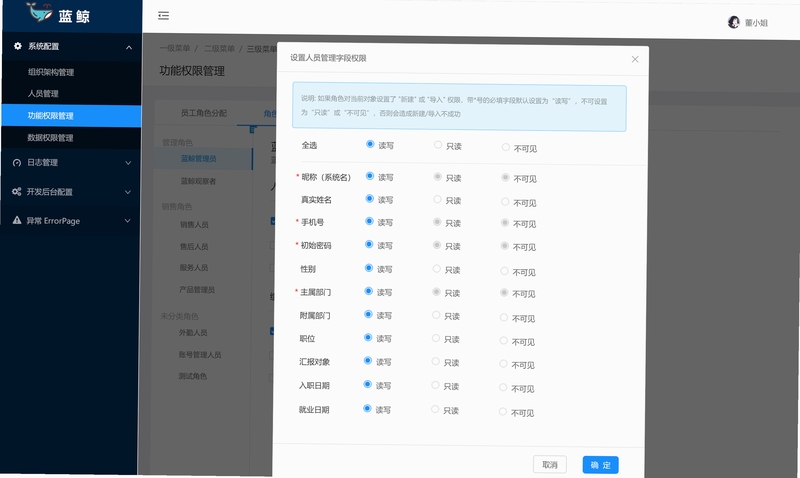Select 外勤人员 role
This screenshot has width=800, height=478.
193,333
